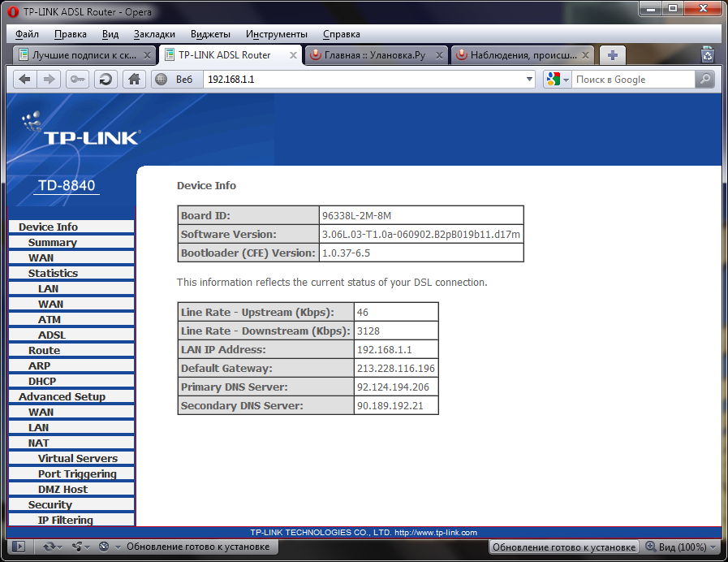Screen dimensions: 728x562
Task: Open Opera Unite icon in status bar
Action: point(77,547)
